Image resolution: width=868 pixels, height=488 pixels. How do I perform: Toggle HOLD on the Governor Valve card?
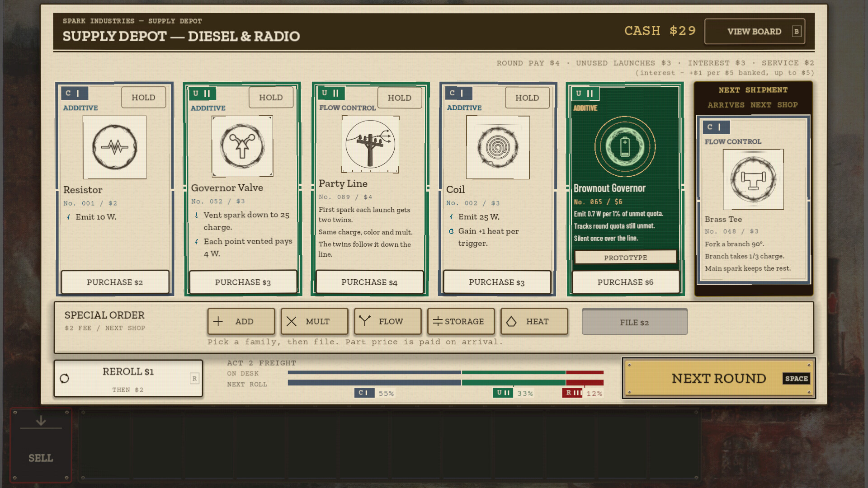click(x=271, y=97)
